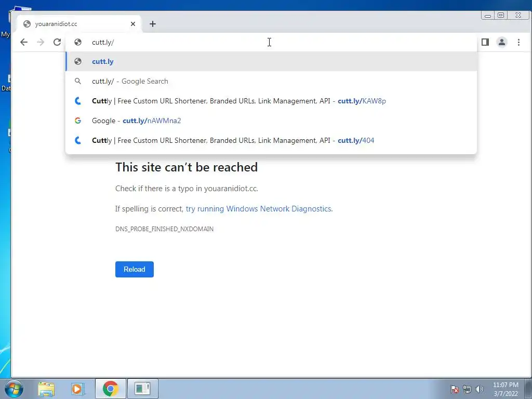Click the forward navigation arrow
Viewport: 532px width, 399px height.
[41, 42]
